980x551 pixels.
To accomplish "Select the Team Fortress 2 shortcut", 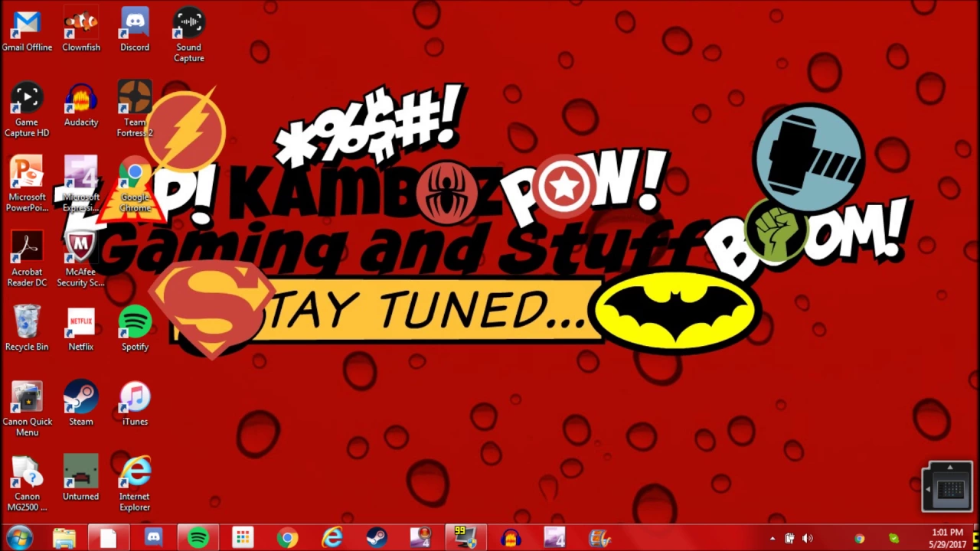I will (x=135, y=110).
